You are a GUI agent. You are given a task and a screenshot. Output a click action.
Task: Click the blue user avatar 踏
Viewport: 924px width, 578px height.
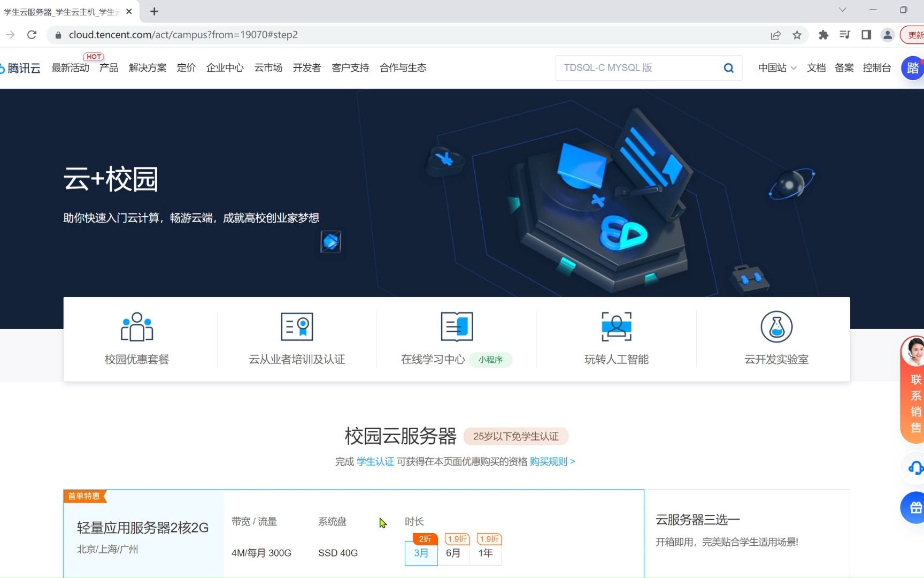coord(913,68)
